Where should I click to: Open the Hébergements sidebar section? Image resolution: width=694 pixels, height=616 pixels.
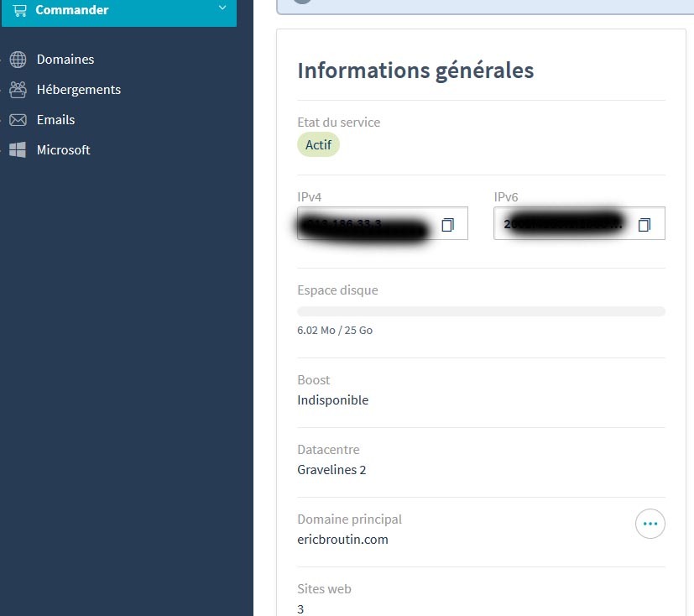79,90
